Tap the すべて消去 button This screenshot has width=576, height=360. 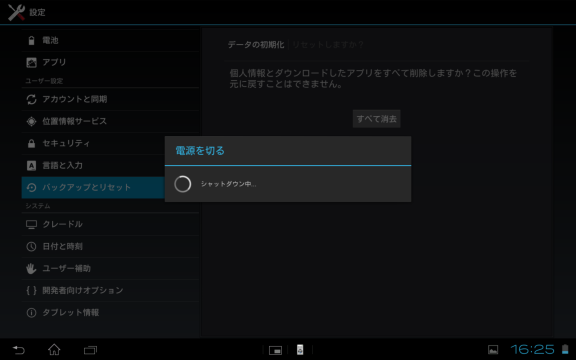click(377, 119)
